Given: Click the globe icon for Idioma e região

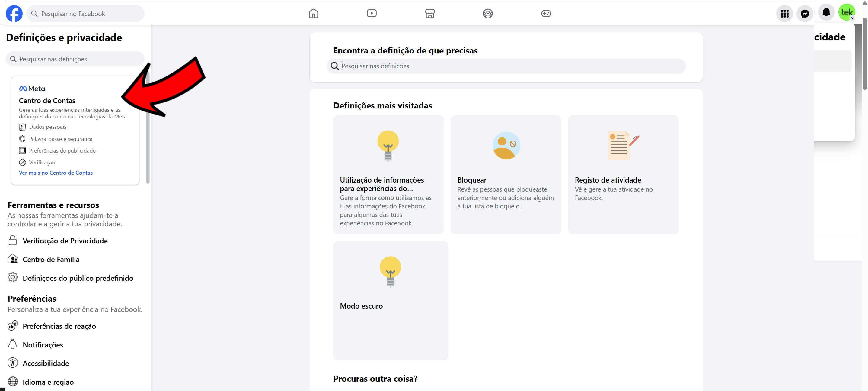Looking at the screenshot, I should tap(13, 381).
